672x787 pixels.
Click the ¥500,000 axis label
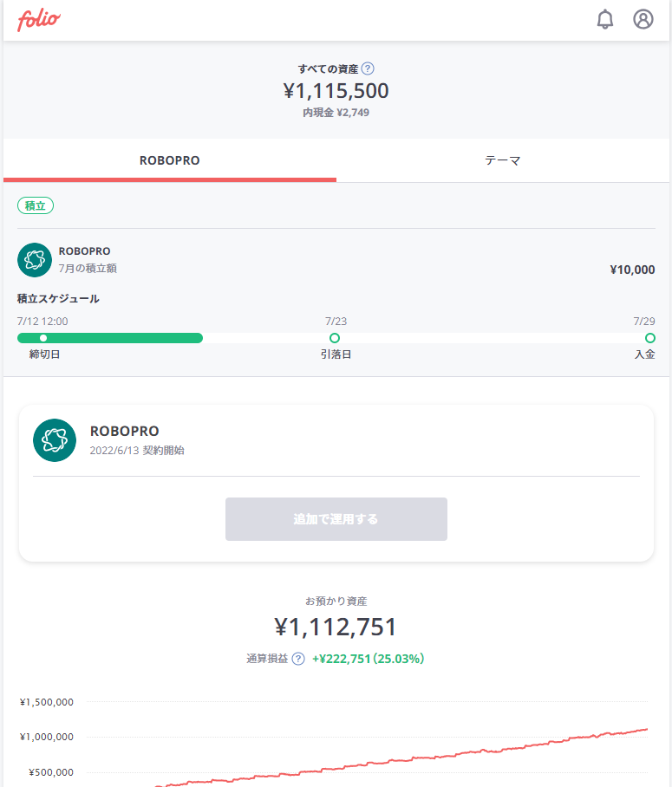tap(51, 772)
